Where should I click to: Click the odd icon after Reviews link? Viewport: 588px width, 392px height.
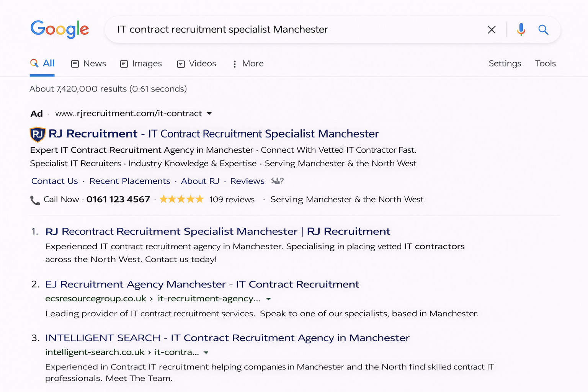[277, 181]
